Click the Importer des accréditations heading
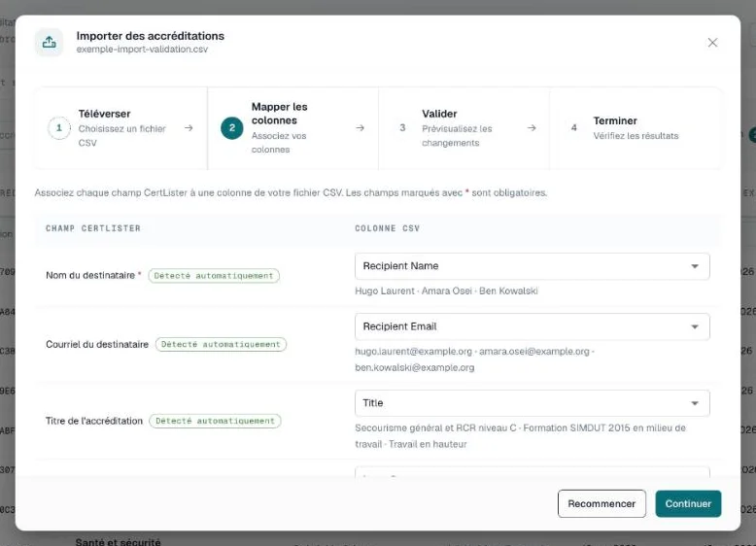This screenshot has height=546, width=756. tap(150, 36)
